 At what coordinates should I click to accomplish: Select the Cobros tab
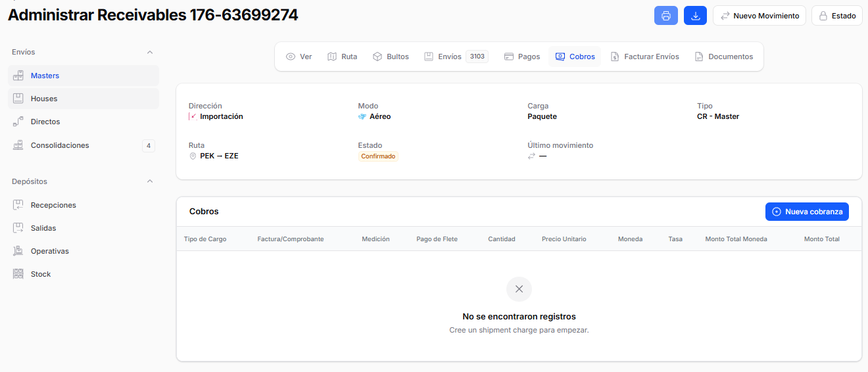(575, 57)
